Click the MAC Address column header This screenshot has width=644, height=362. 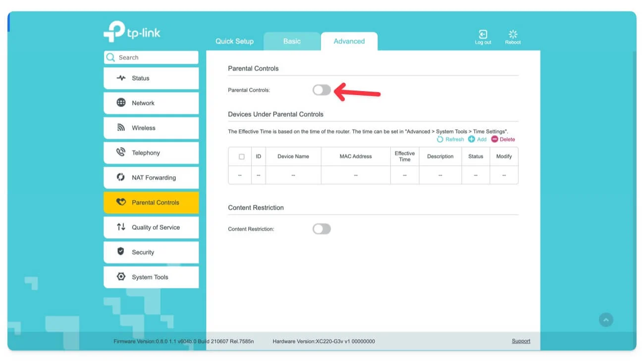tap(356, 156)
